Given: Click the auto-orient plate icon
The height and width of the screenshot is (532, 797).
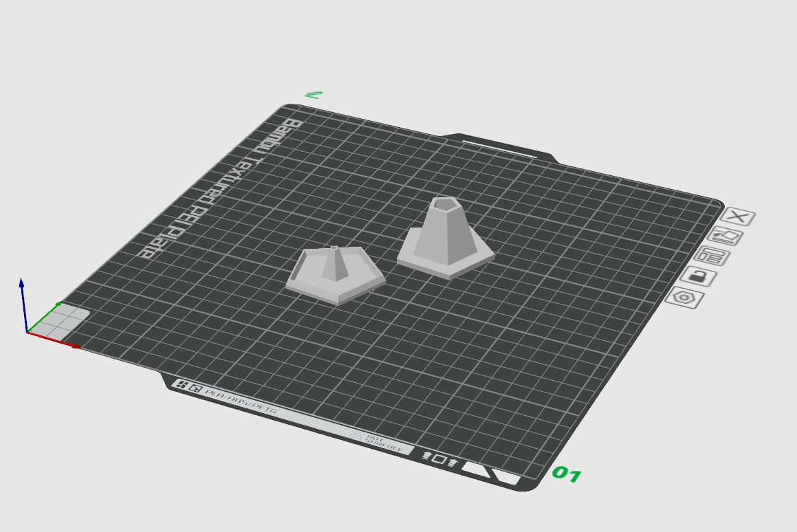Looking at the screenshot, I should 725,236.
